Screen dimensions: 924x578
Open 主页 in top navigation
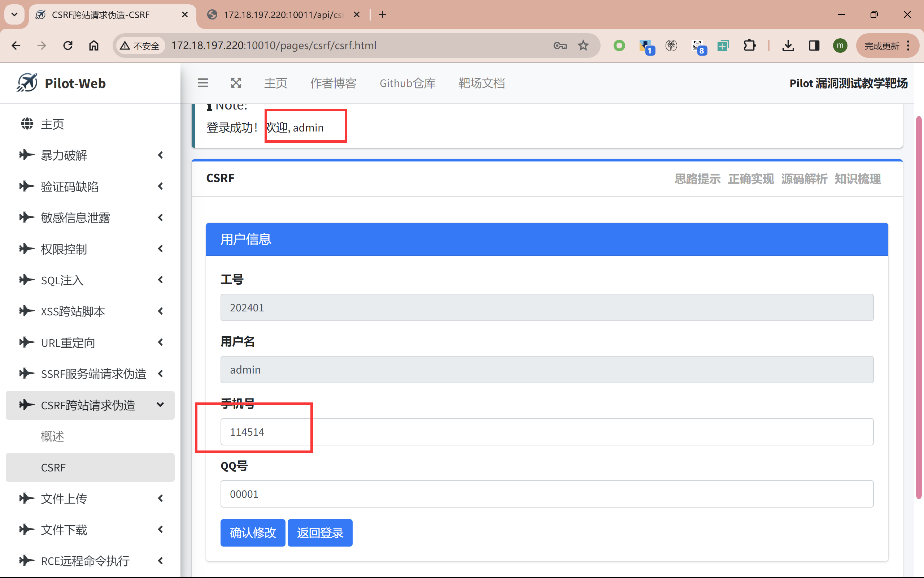275,83
